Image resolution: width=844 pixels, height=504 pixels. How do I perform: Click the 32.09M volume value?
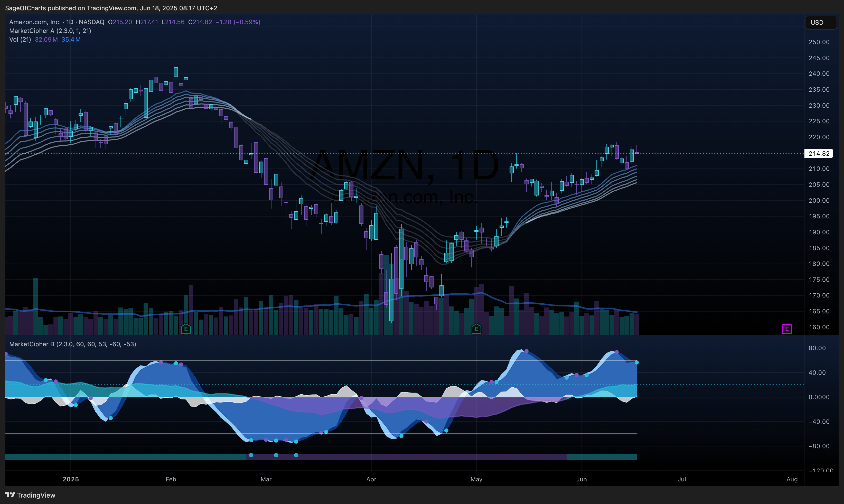click(46, 39)
